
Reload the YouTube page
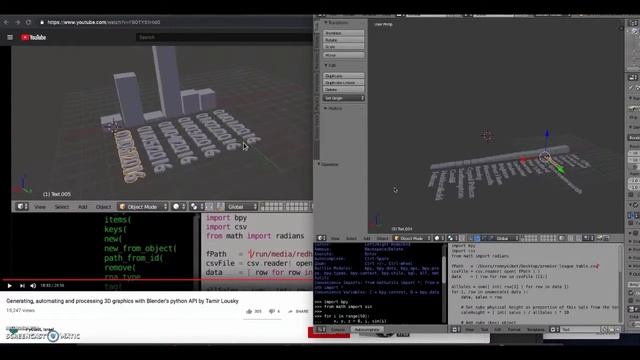click(28, 22)
